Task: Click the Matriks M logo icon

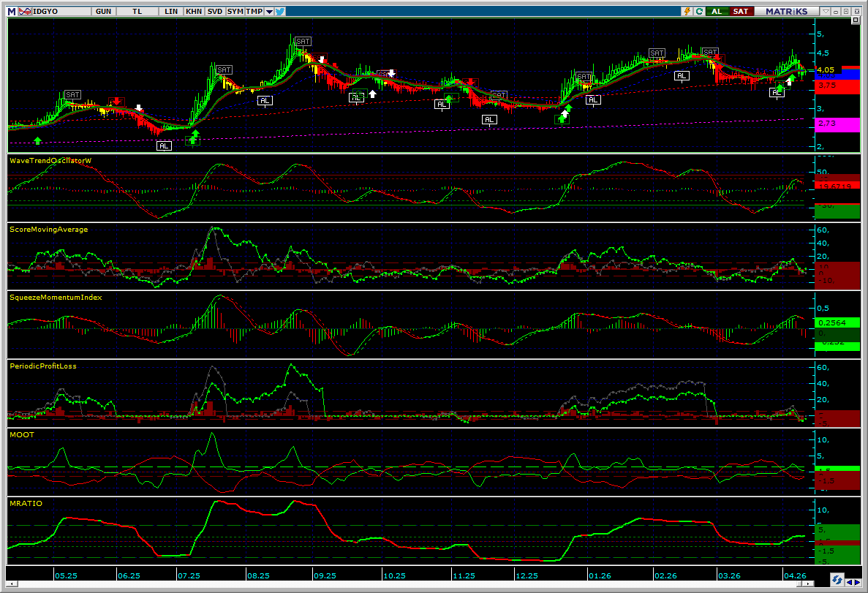Action: 12,11
